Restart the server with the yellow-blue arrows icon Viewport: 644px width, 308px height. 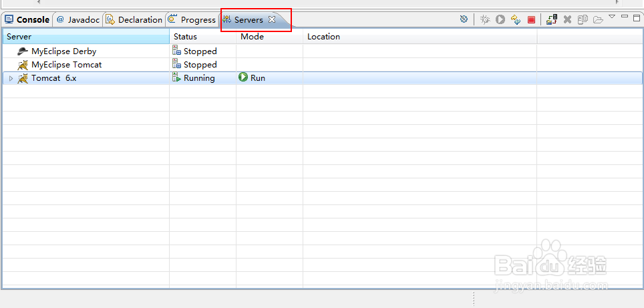pos(516,19)
